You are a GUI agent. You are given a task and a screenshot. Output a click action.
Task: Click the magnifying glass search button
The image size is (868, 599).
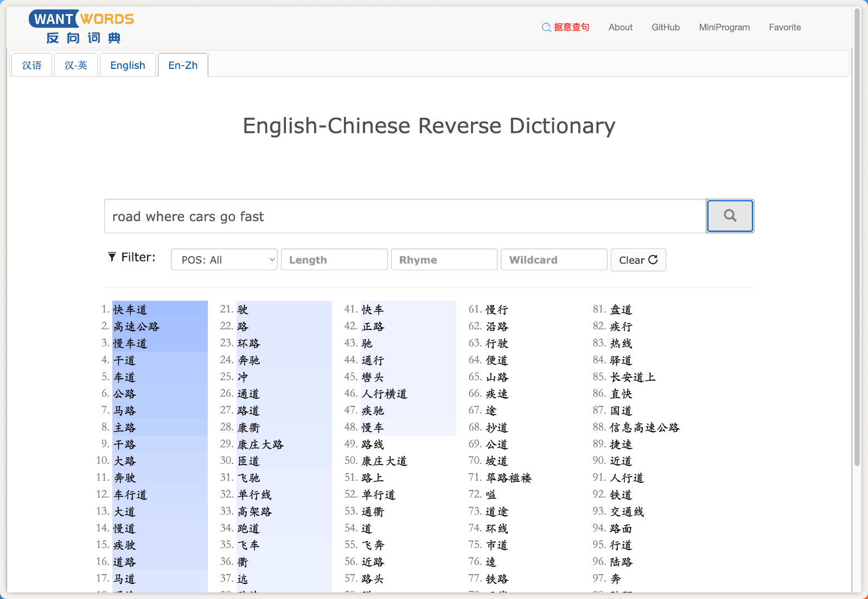click(x=730, y=216)
